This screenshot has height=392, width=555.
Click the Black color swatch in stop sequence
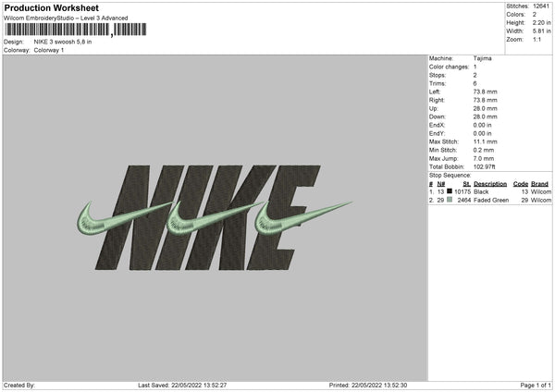pyautogui.click(x=450, y=191)
